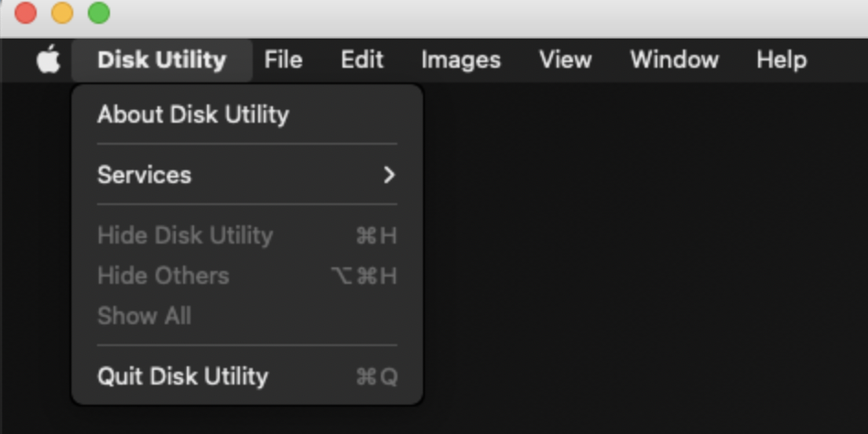Click the Show All entry
This screenshot has height=434, width=868.
coord(144,316)
